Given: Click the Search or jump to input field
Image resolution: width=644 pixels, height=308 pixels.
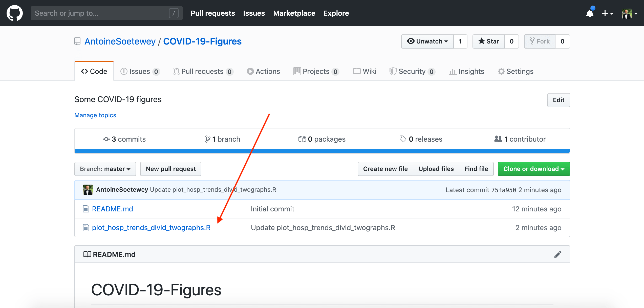Looking at the screenshot, I should 105,13.
